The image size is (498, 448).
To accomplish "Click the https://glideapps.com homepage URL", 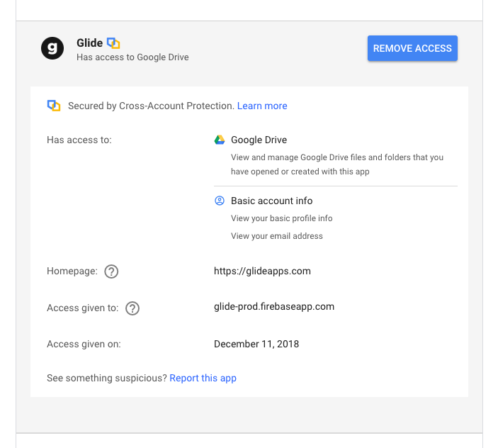I will (x=262, y=271).
